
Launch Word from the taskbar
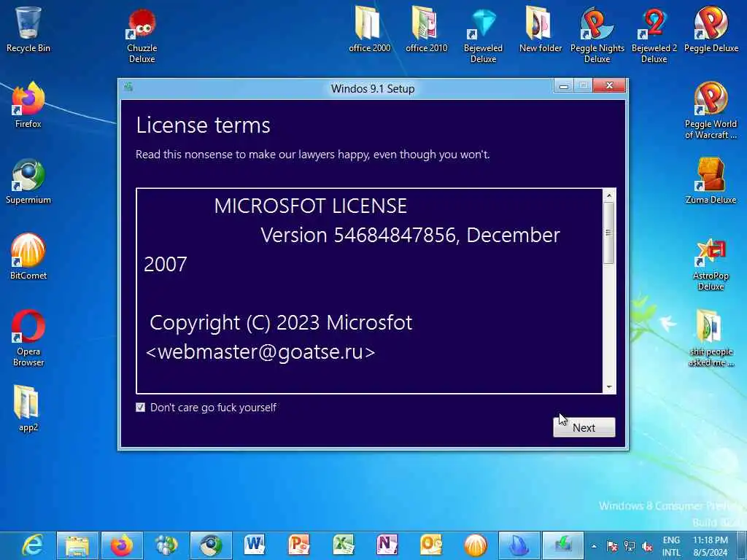255,545
